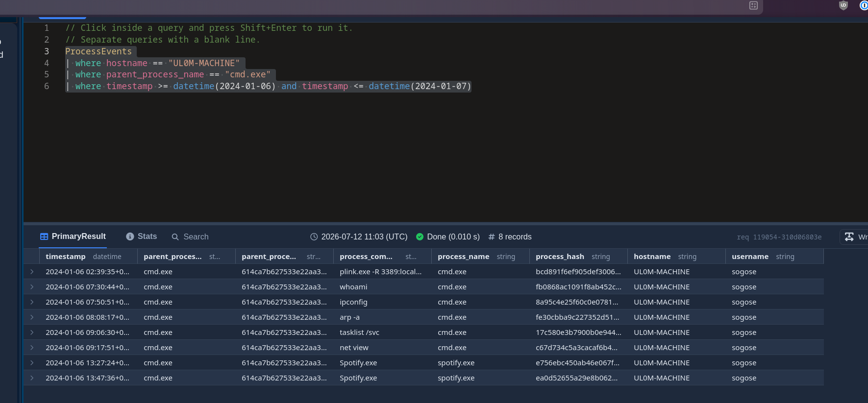Click the 'fb0868ac1091f8ab452c...' hash cell
Screen dimensions: 868x403
click(x=578, y=287)
